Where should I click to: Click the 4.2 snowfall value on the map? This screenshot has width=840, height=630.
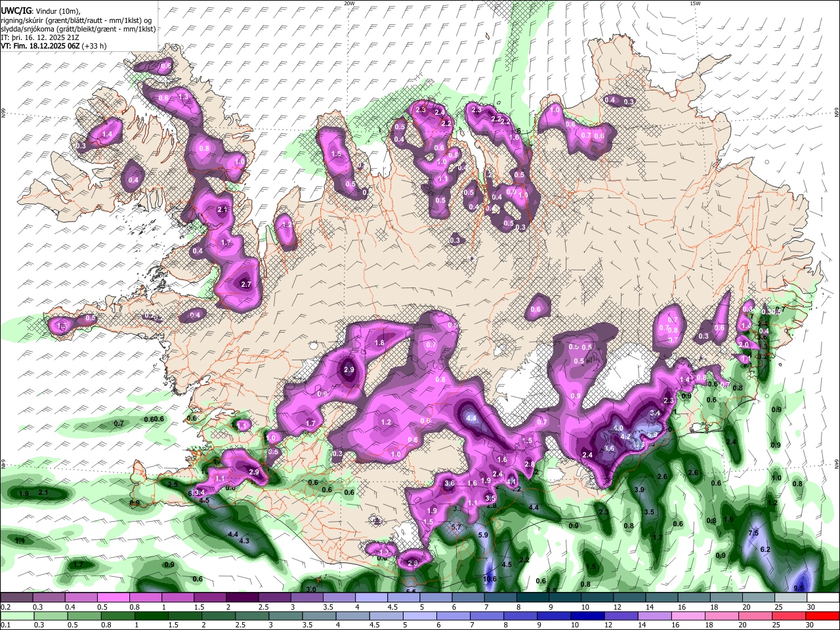(x=625, y=436)
